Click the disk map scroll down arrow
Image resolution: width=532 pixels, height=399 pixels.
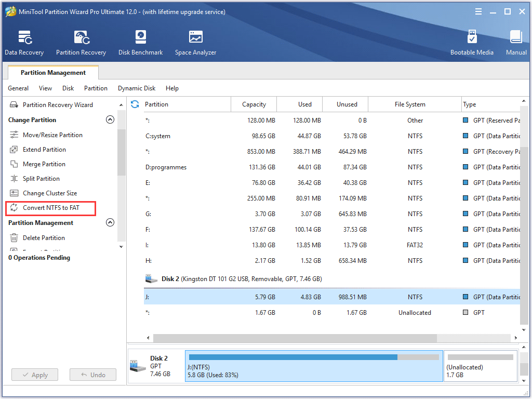click(x=524, y=380)
